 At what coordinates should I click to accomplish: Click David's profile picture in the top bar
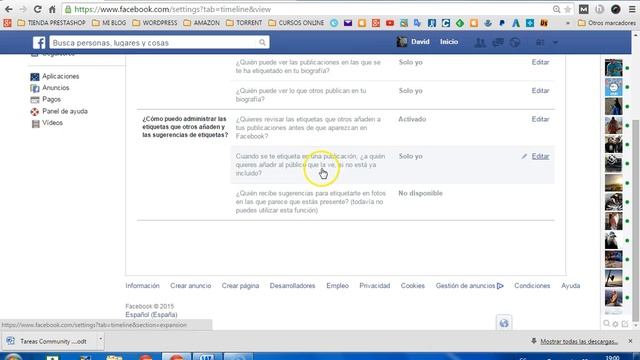[x=402, y=42]
